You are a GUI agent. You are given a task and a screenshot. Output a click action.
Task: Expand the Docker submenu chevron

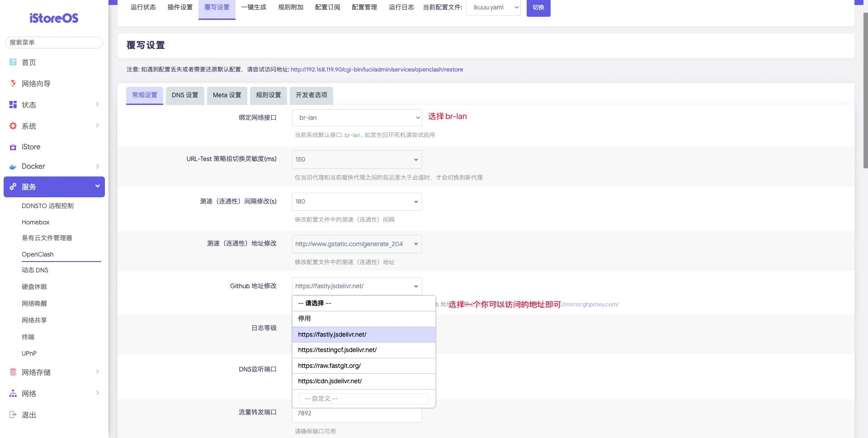point(97,167)
